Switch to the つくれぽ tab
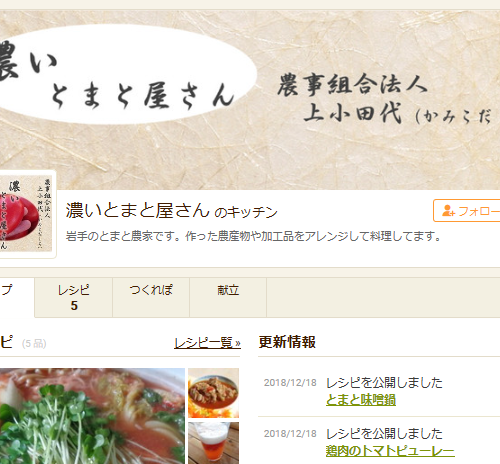 click(151, 297)
